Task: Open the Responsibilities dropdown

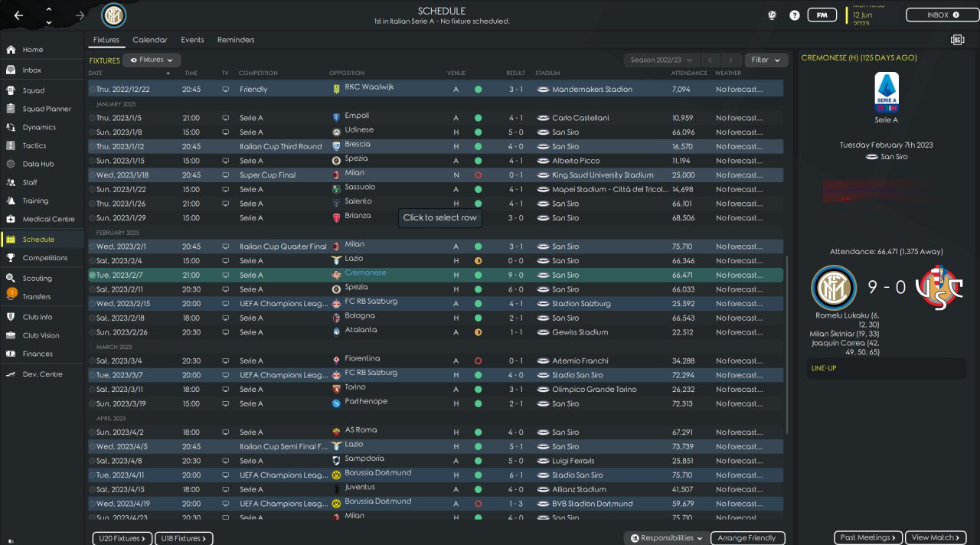Action: click(666, 538)
